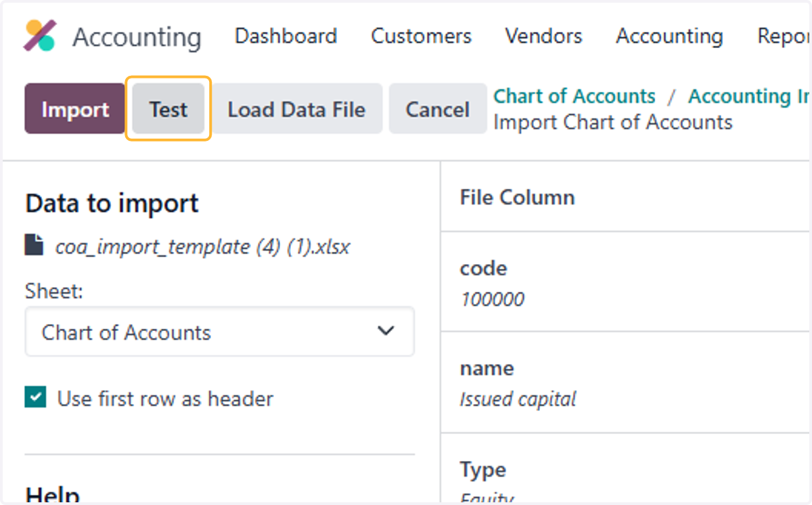The width and height of the screenshot is (812, 505).
Task: Click the Type column label
Action: click(483, 469)
